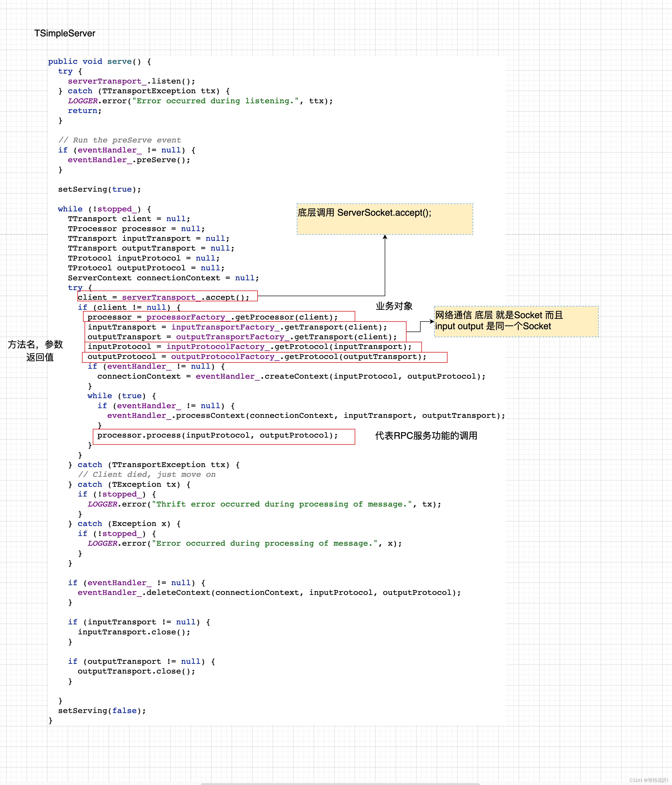The image size is (672, 785).
Task: Click 'inputTransportFactory_.getTransport(client);' line
Action: click(x=238, y=327)
